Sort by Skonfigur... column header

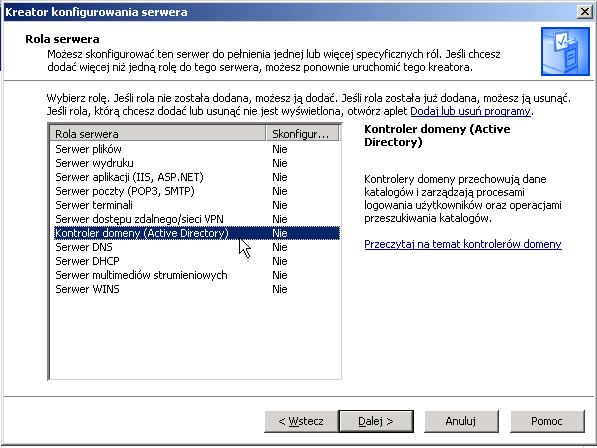(302, 134)
